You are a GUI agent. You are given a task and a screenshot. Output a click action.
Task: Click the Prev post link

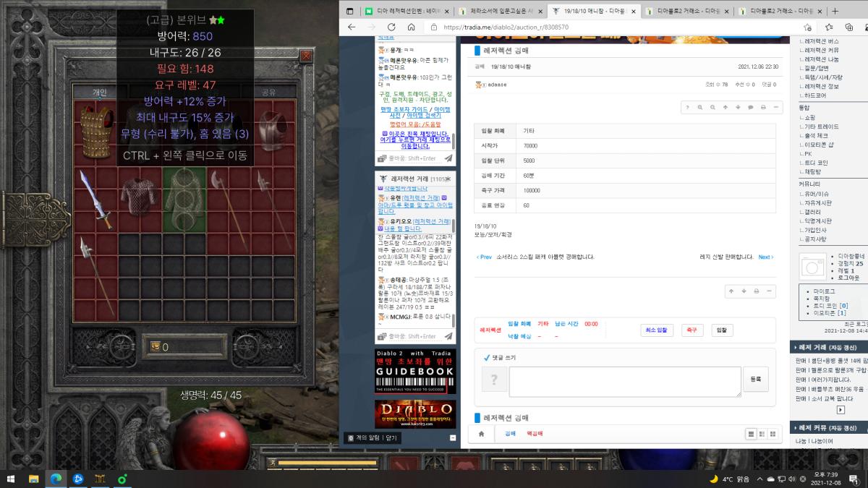pyautogui.click(x=484, y=257)
